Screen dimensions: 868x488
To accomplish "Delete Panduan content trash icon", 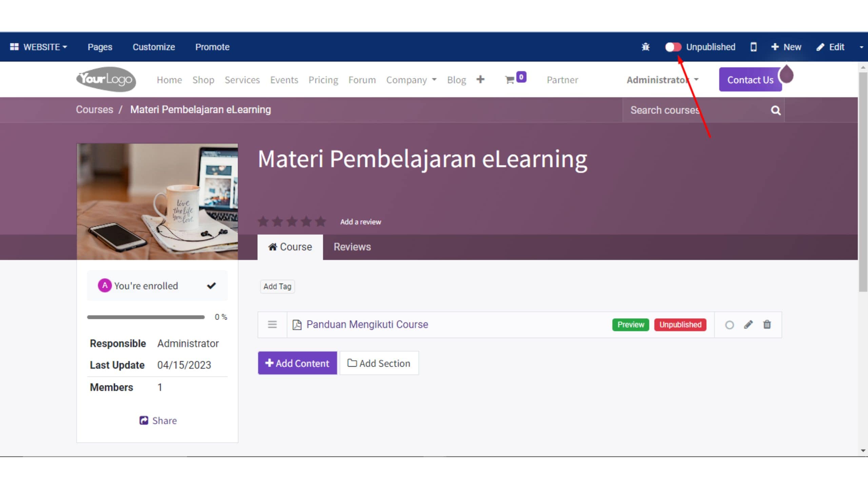I will tap(767, 325).
